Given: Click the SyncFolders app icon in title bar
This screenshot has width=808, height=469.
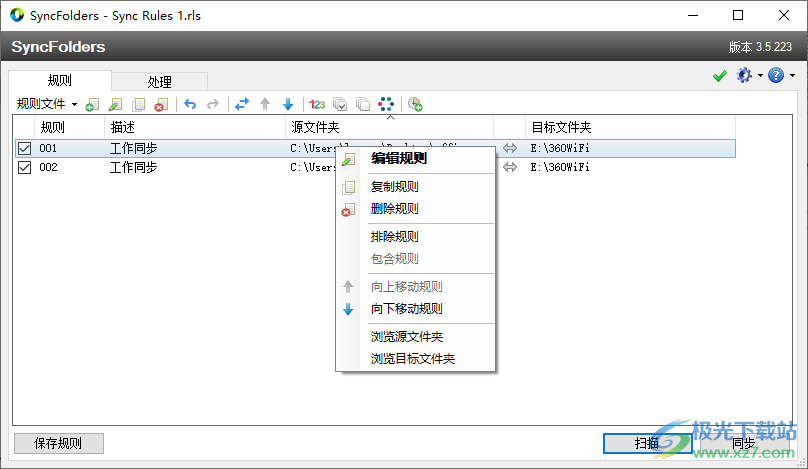Looking at the screenshot, I should [16, 15].
